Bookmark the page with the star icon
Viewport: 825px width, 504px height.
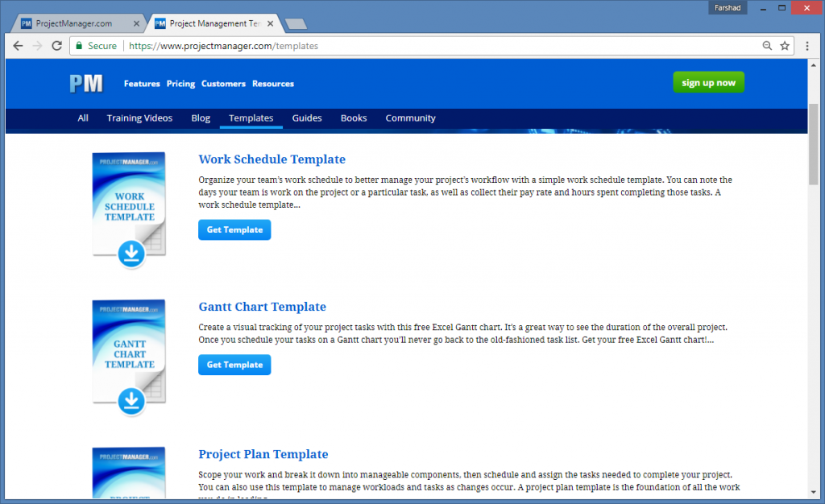[x=786, y=46]
